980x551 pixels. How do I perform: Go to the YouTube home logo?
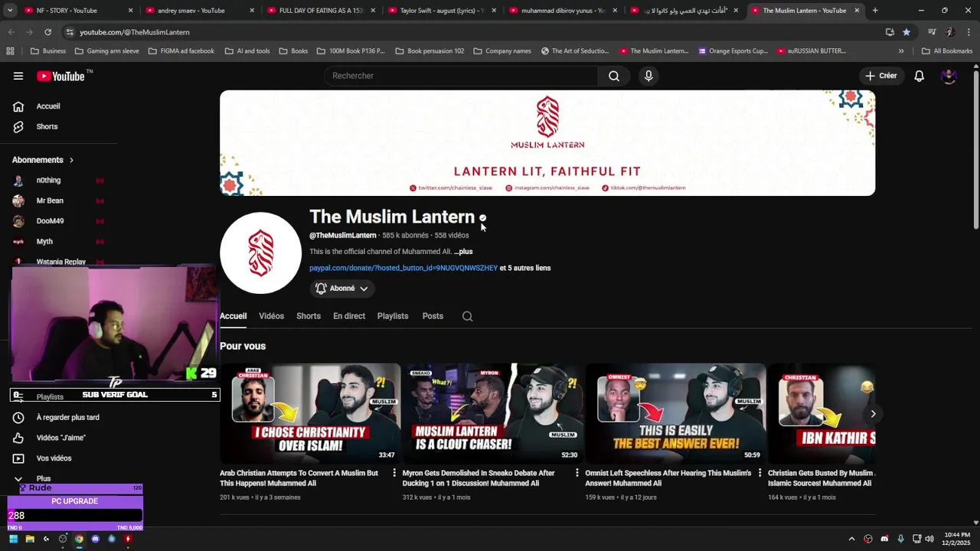coord(61,76)
